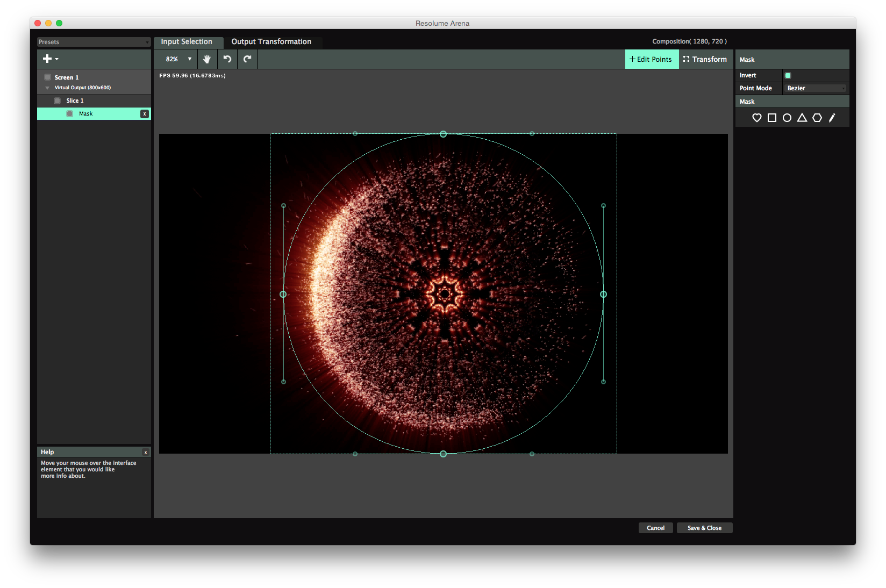
Task: Toggle the Slice 1 checkbox
Action: point(58,101)
